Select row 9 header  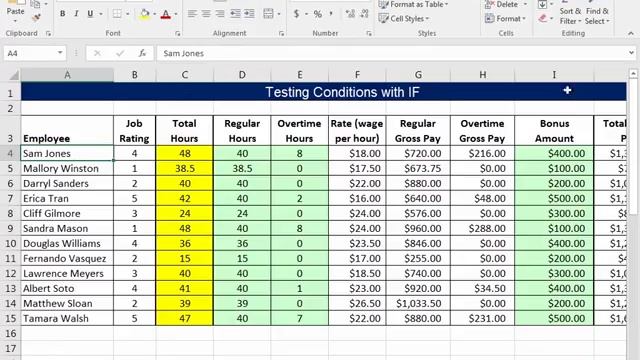tap(10, 229)
